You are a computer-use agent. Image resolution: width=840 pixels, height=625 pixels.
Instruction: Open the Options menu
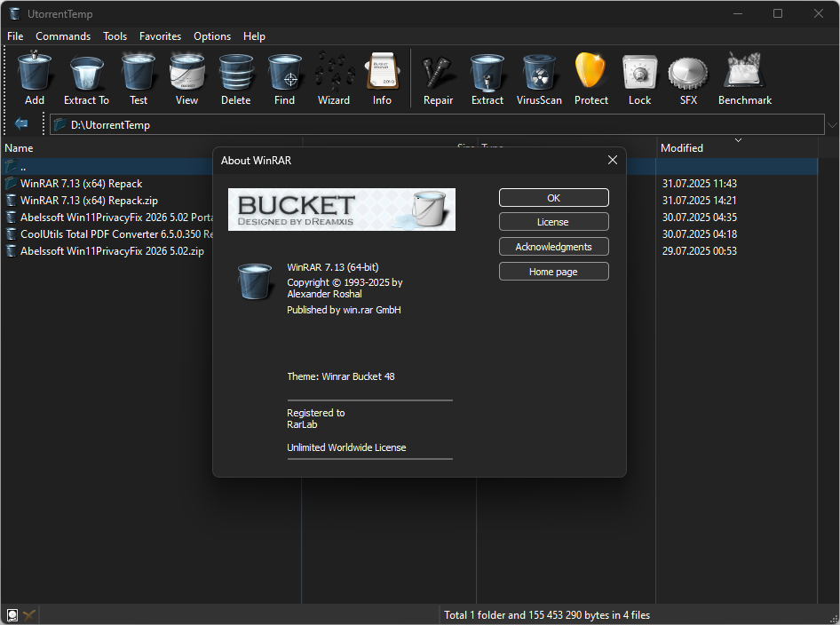click(x=212, y=36)
